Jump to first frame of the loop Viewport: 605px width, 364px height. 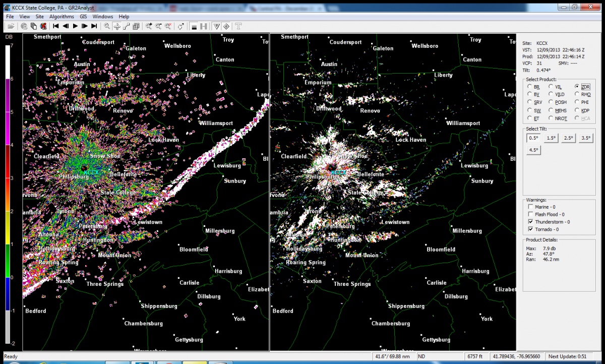[55, 26]
